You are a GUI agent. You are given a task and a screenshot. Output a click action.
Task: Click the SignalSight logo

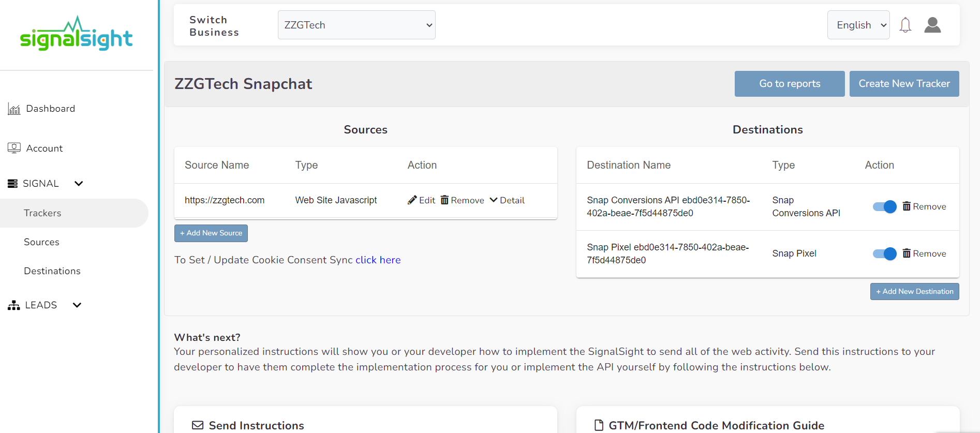(76, 34)
